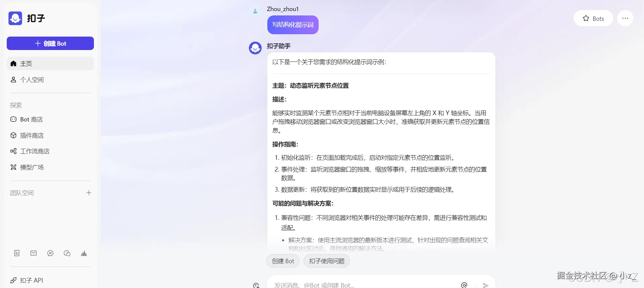Viewport: 644px width, 288px height.
Task: Click the 描述: heading in reply
Action: coord(280,99)
